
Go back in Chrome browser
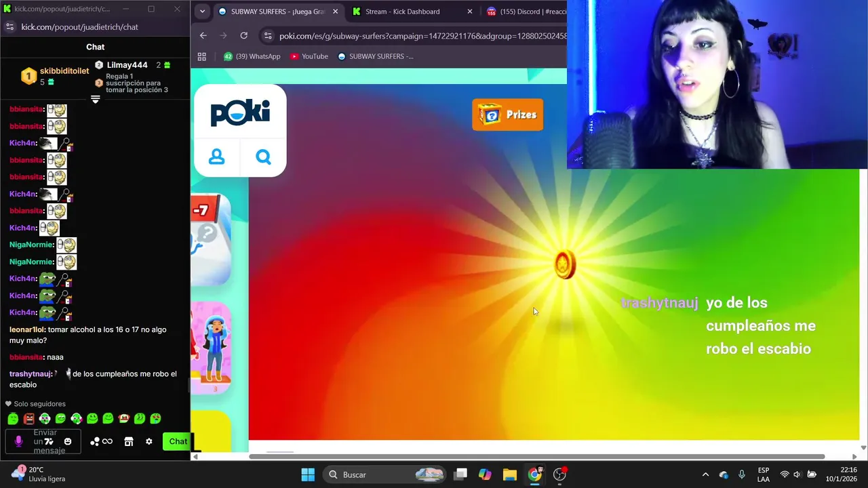click(203, 35)
